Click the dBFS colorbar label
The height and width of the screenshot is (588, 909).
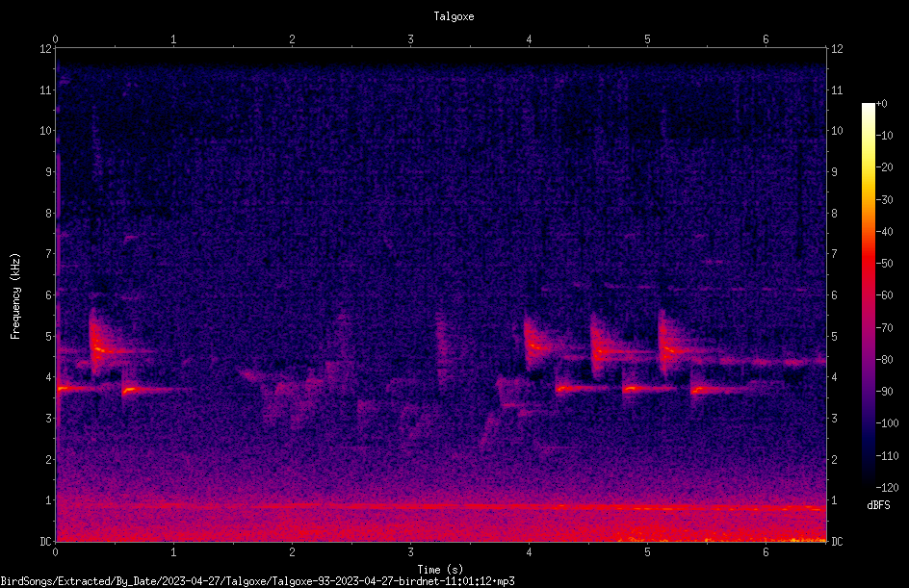[x=878, y=505]
